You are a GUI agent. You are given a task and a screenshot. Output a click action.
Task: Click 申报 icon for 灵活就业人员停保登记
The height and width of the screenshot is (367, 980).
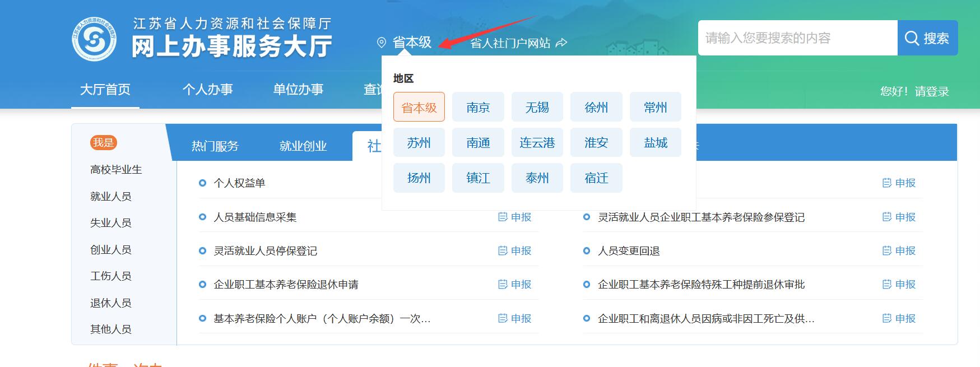503,250
